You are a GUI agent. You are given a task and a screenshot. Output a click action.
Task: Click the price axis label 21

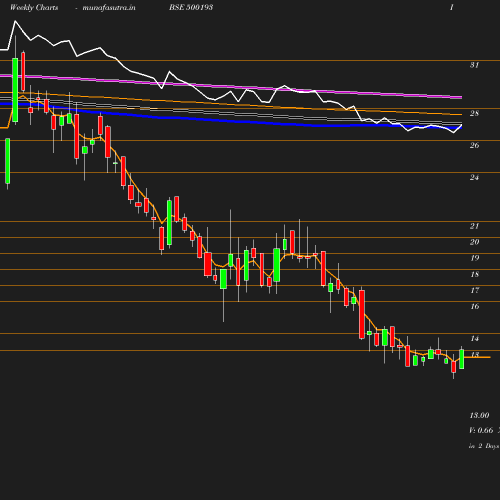[474, 226]
